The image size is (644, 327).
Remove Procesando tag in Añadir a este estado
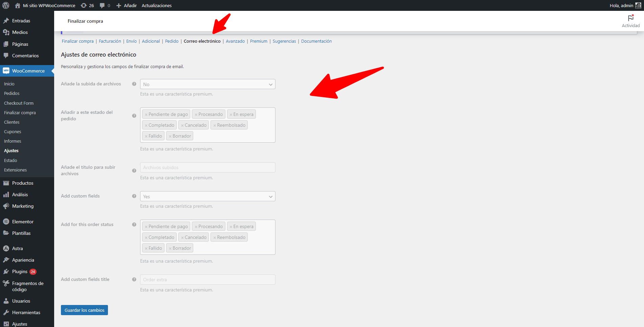(196, 115)
